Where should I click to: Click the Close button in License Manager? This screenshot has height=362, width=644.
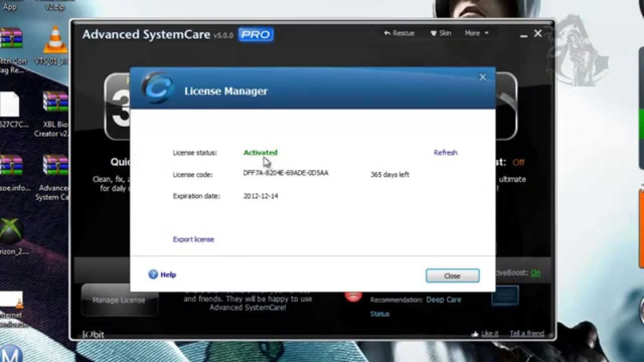tap(452, 276)
